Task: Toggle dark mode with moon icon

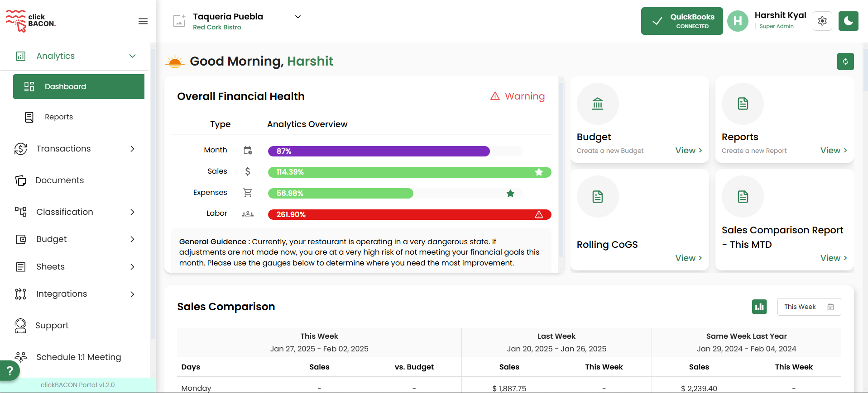Action: coord(848,21)
